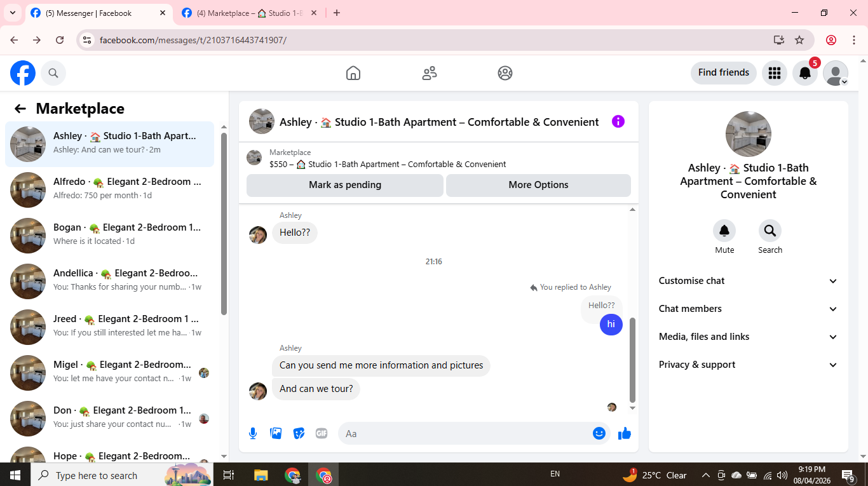The image size is (868, 486).
Task: Click the address bar URL
Action: pos(193,40)
